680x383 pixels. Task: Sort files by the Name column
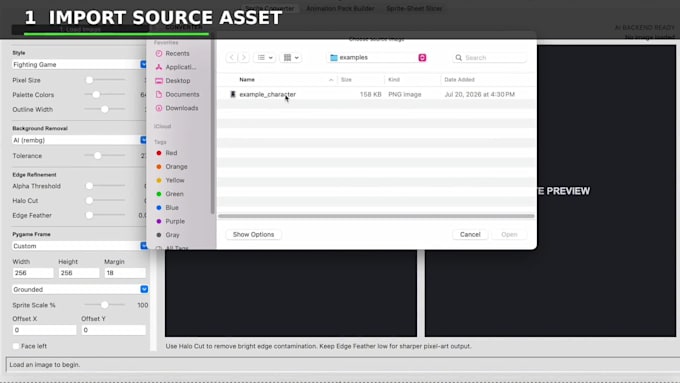tap(247, 79)
